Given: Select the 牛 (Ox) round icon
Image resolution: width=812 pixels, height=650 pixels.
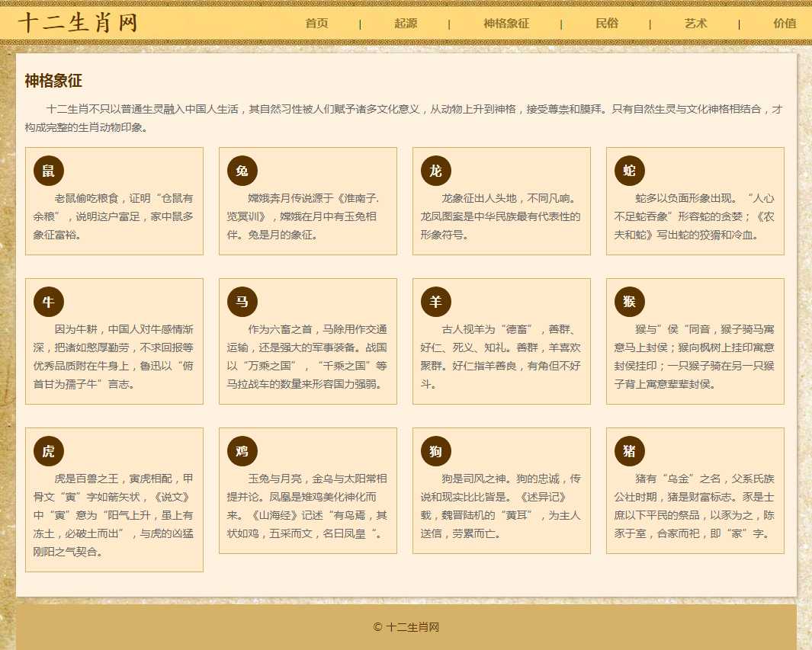Looking at the screenshot, I should click(48, 302).
